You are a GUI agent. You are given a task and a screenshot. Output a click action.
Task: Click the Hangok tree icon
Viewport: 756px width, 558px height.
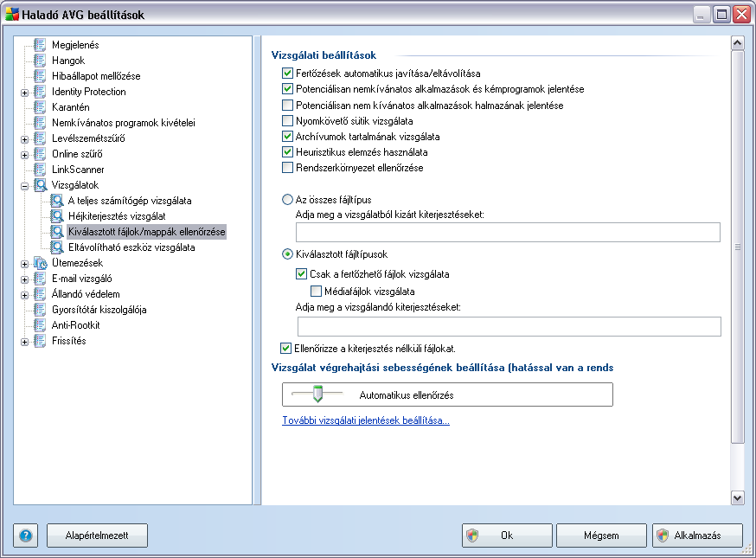point(40,61)
